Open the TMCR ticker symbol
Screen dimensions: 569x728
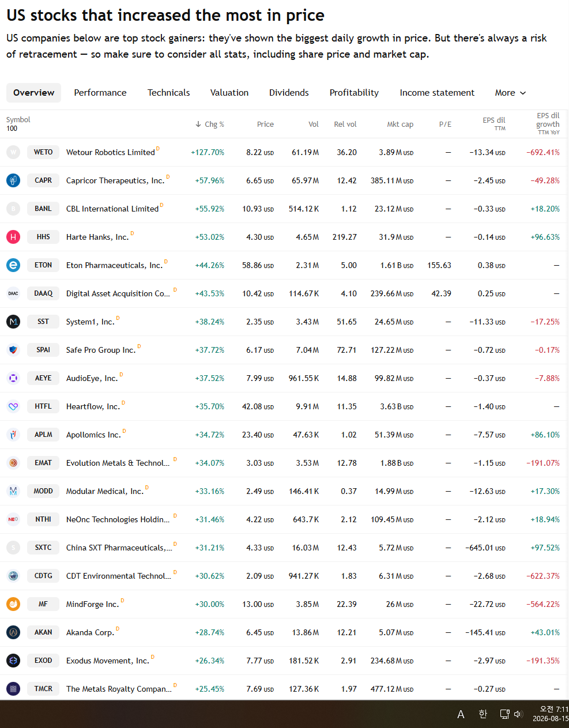[43, 689]
